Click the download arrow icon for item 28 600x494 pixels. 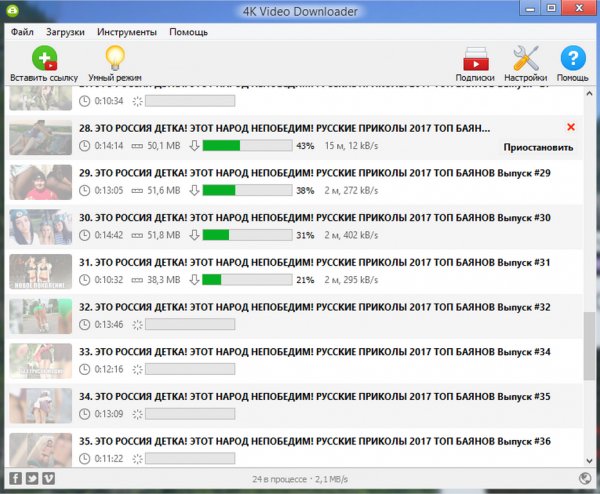click(x=194, y=145)
